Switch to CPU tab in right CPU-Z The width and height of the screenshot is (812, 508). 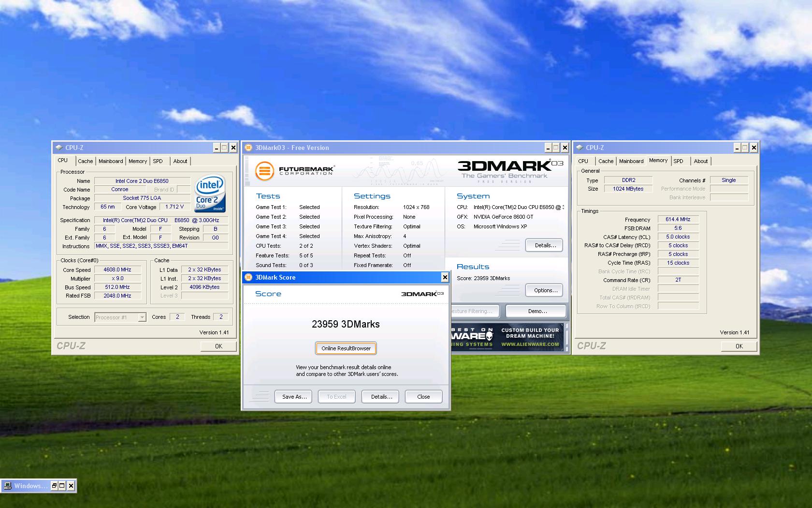(x=583, y=161)
